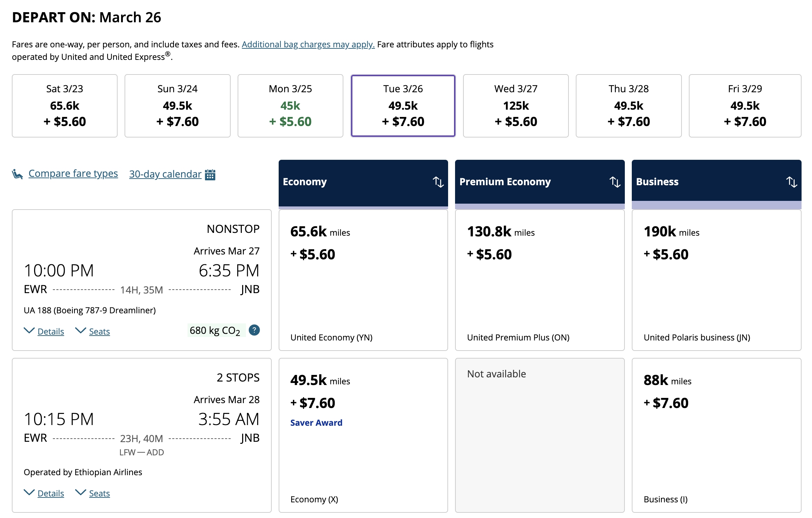Select the Sun 3/24 date tab
812x518 pixels.
click(177, 106)
